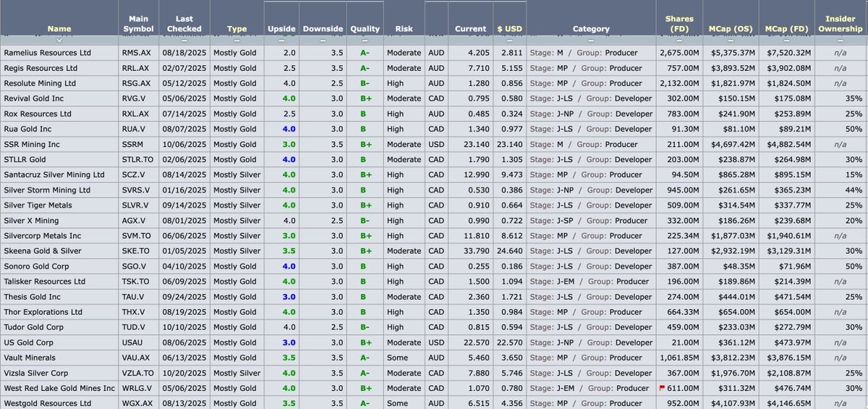
Task: Click Vizsla Silver's Mostly Silver type cell
Action: [x=237, y=373]
